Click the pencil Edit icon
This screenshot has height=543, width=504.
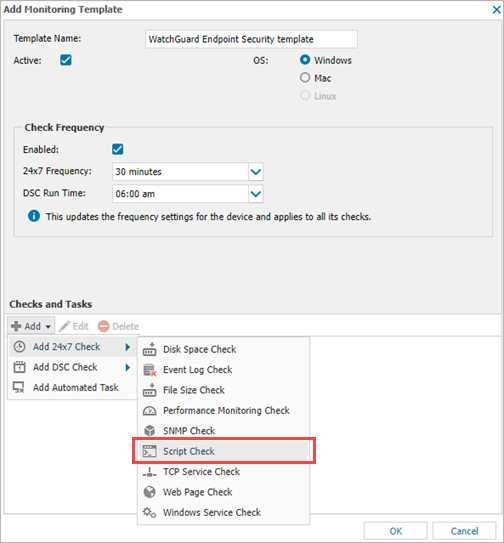(64, 326)
